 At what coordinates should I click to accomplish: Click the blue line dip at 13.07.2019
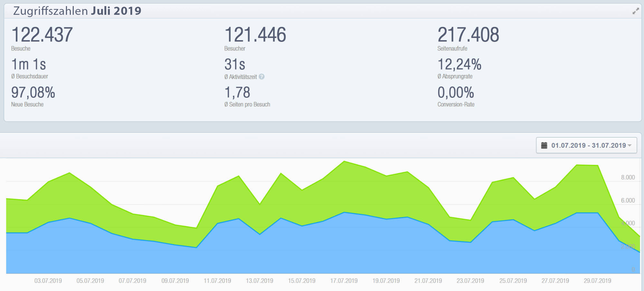click(x=260, y=234)
